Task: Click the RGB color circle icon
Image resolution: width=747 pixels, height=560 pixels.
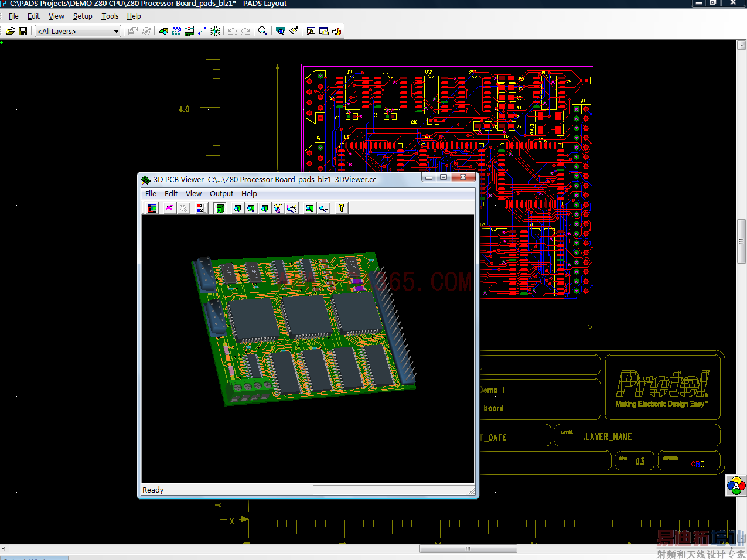Action: (736, 486)
